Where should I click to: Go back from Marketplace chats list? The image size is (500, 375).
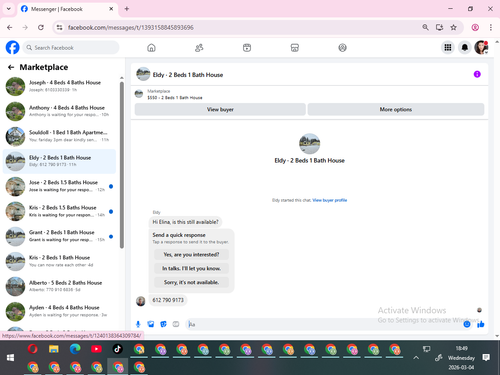(x=11, y=67)
